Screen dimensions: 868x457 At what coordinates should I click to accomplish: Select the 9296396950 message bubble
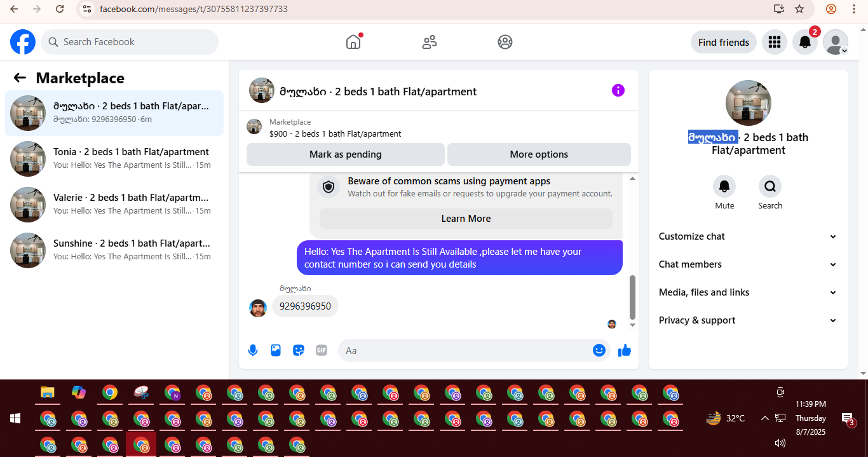click(x=306, y=306)
